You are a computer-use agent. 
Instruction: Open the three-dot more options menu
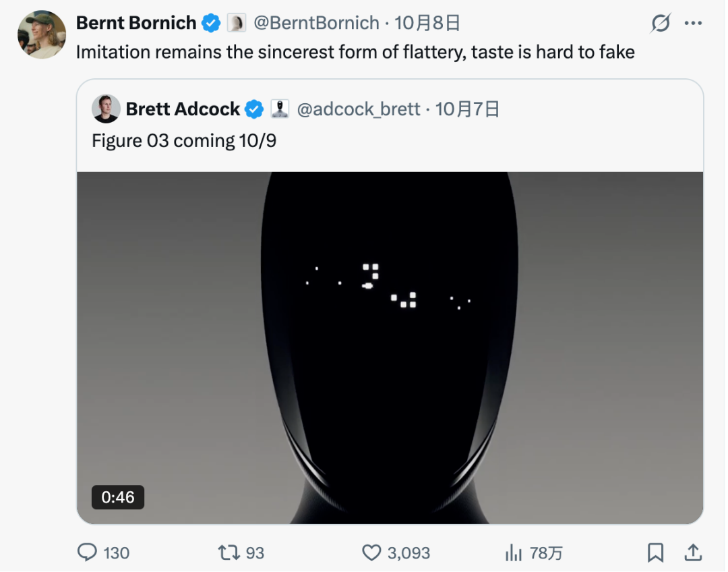pos(693,24)
